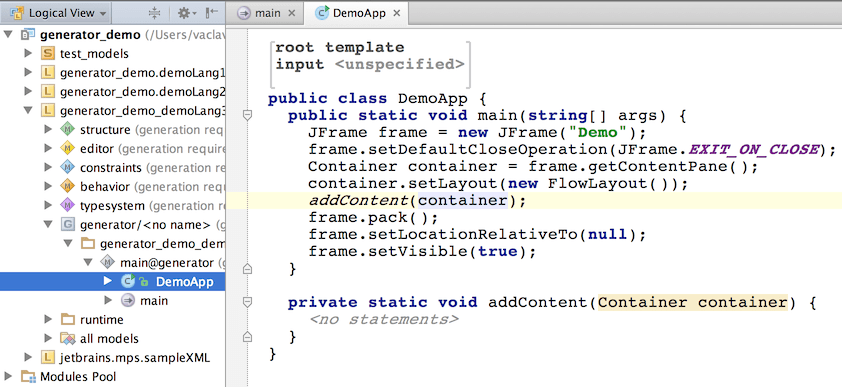The height and width of the screenshot is (387, 842).
Task: Expand the structure model node
Action: 48,130
